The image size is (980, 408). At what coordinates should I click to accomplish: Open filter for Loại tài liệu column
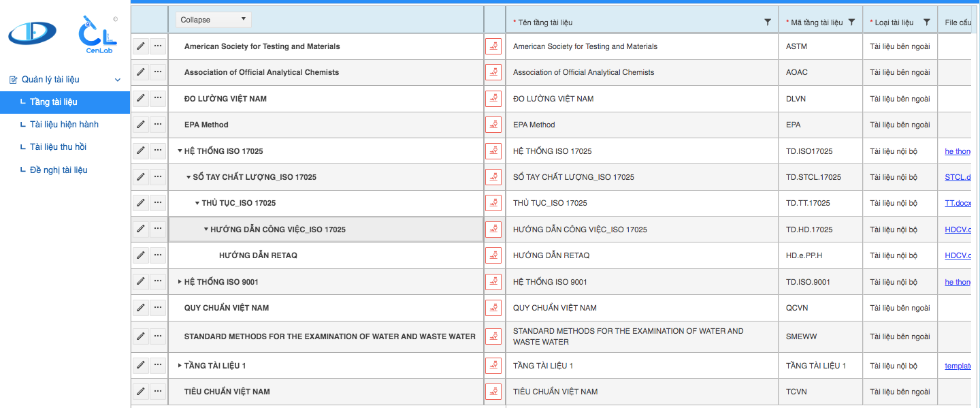[926, 22]
